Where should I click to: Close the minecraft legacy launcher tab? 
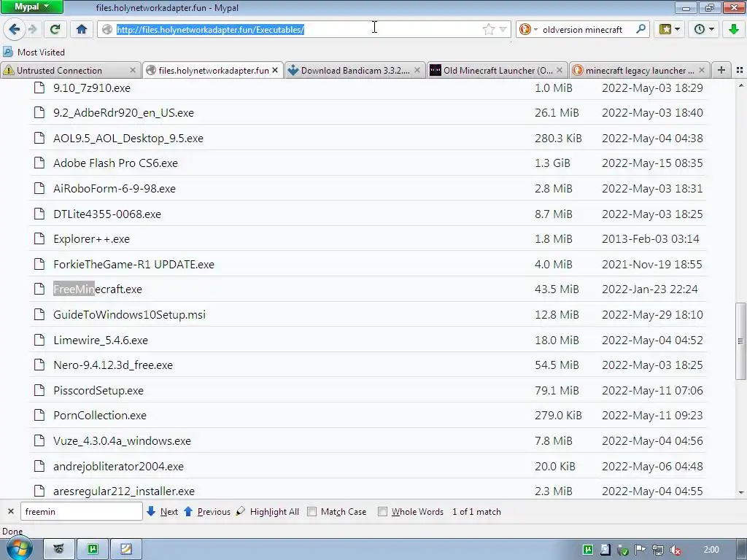[x=702, y=70]
